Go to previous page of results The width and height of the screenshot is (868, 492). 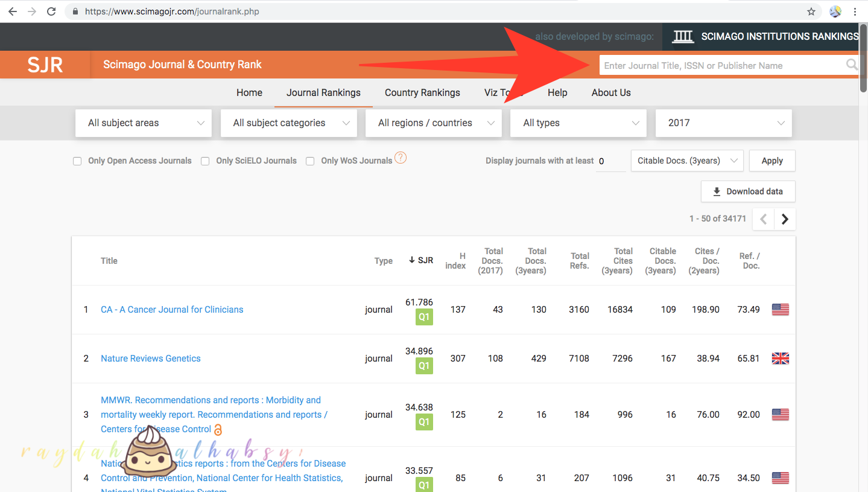(x=763, y=219)
